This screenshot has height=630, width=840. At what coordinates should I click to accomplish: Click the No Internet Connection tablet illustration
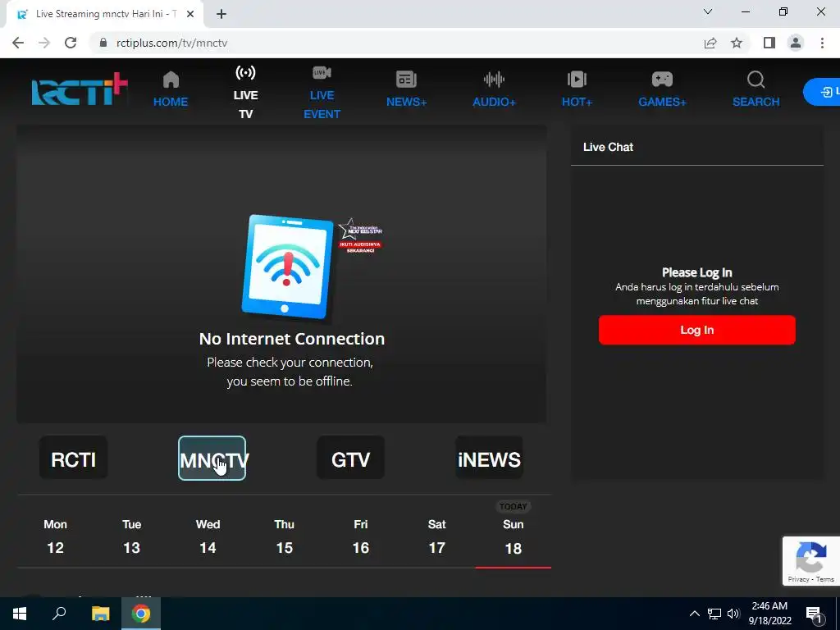pos(288,267)
